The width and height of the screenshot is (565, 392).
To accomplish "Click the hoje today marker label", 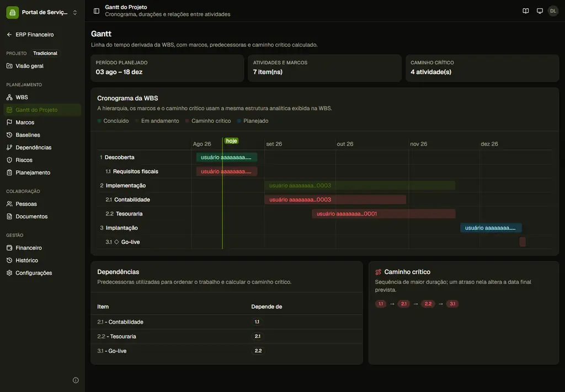I will click(231, 141).
